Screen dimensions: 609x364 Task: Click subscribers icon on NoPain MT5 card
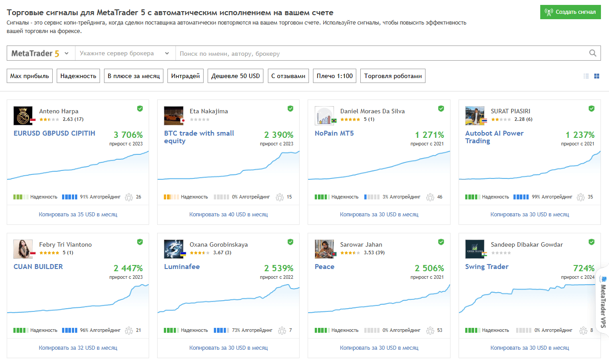430,197
